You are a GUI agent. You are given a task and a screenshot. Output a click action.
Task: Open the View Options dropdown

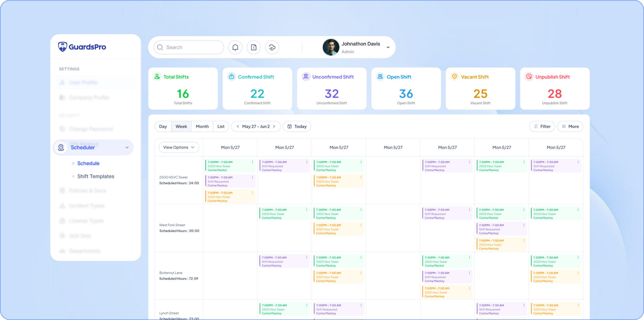tap(179, 147)
